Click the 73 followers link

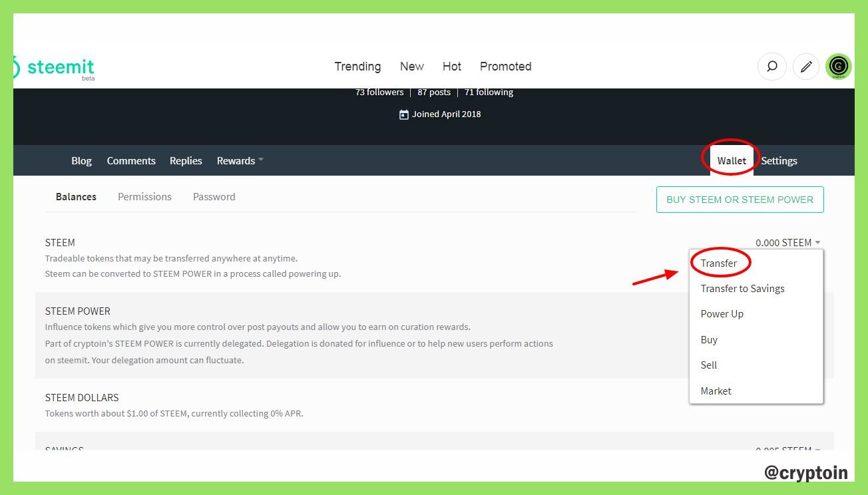pos(379,92)
